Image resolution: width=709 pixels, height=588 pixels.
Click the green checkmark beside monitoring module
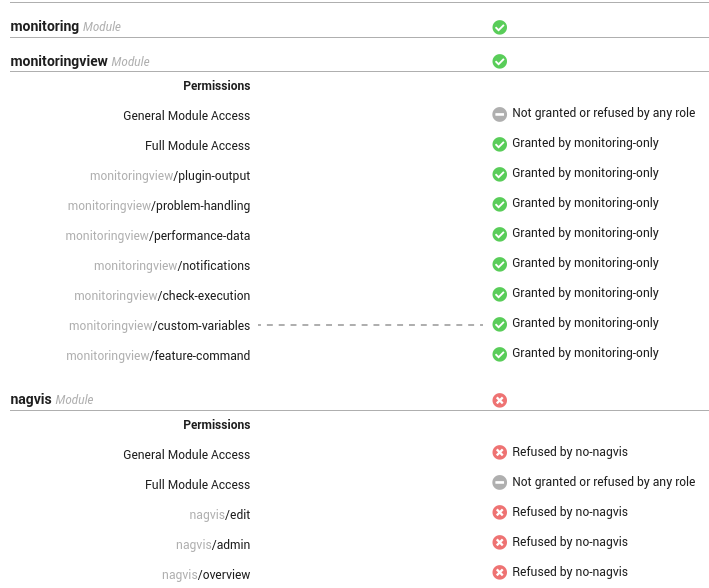tap(499, 27)
